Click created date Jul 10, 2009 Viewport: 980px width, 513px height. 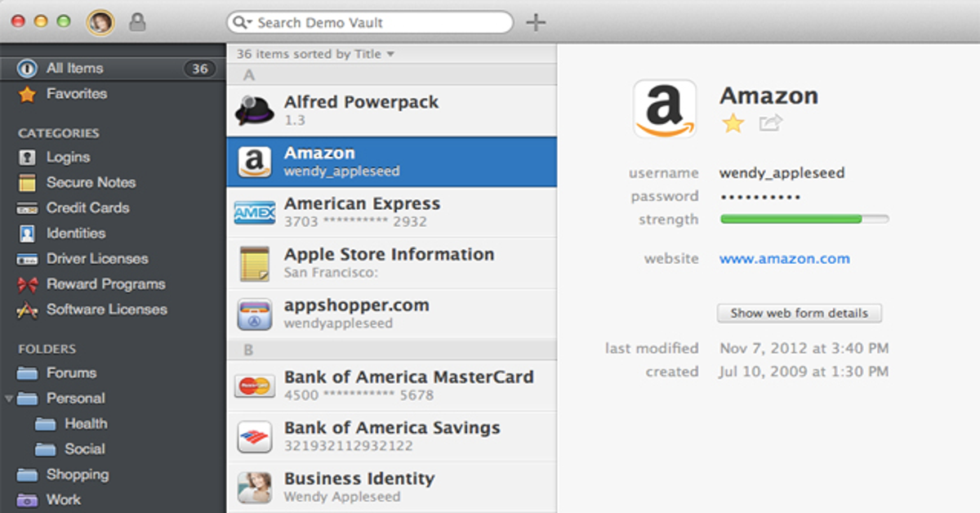click(x=804, y=372)
